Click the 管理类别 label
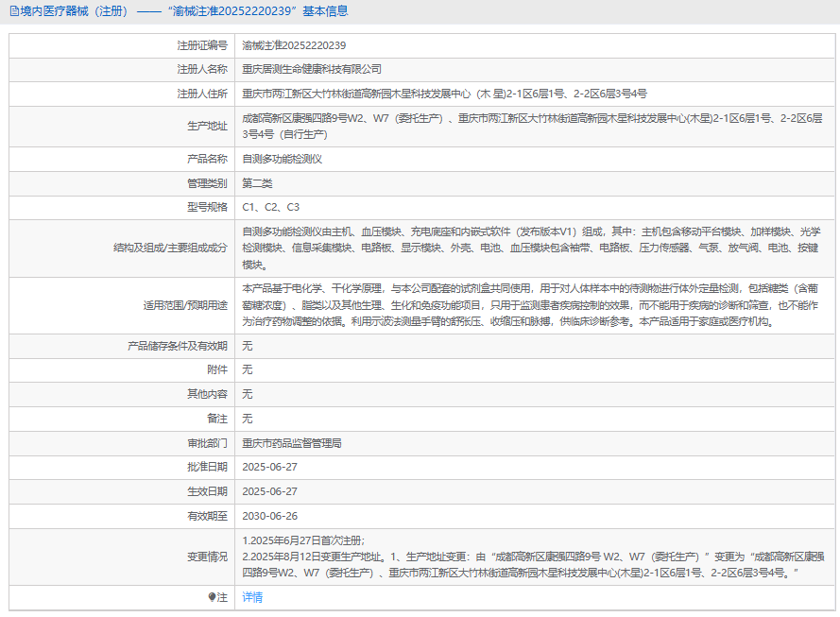The height and width of the screenshot is (617, 840). point(207,183)
